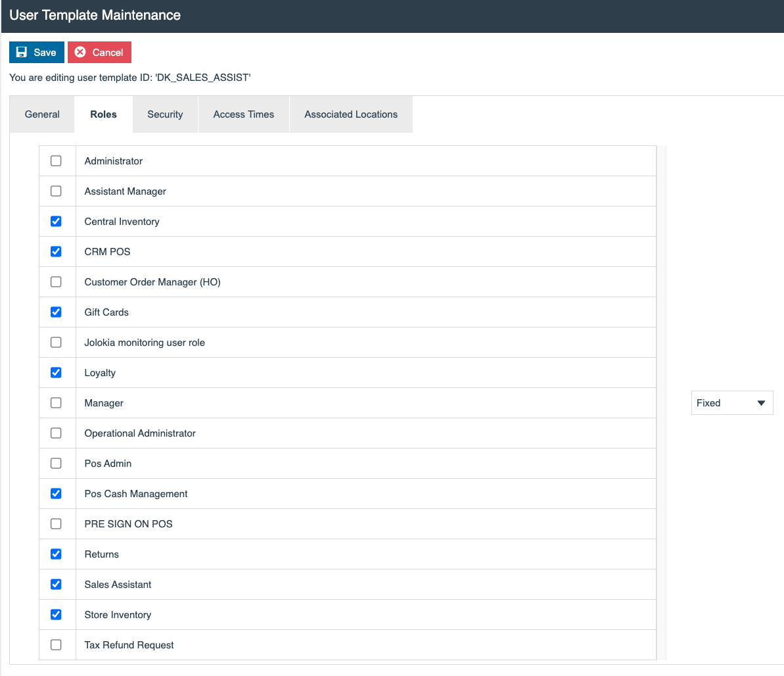Click the Pos Cash Management text

point(136,494)
